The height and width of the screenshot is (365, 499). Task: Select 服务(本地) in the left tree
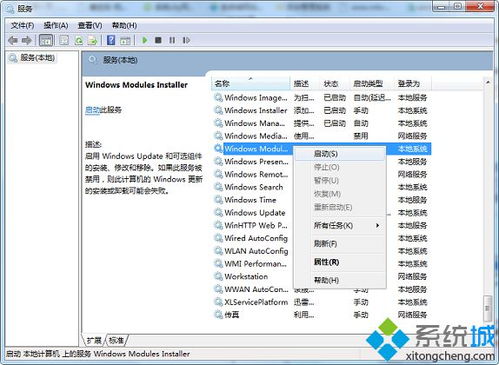(37, 58)
